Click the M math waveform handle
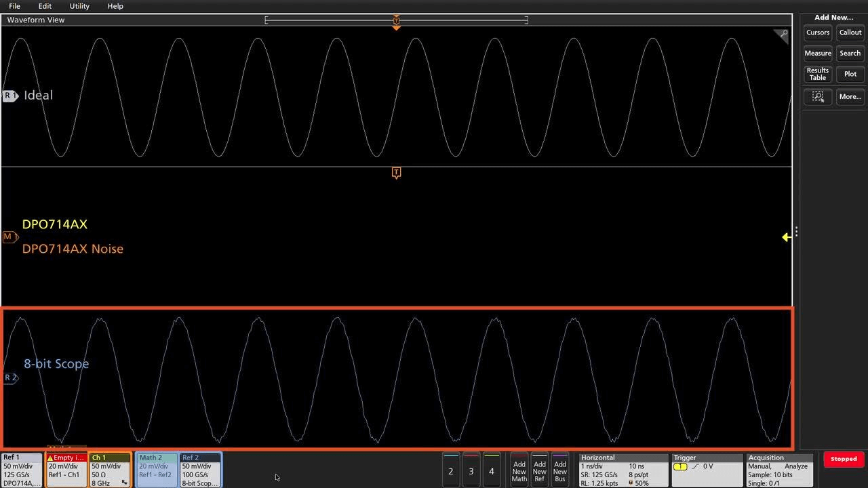 click(x=9, y=237)
